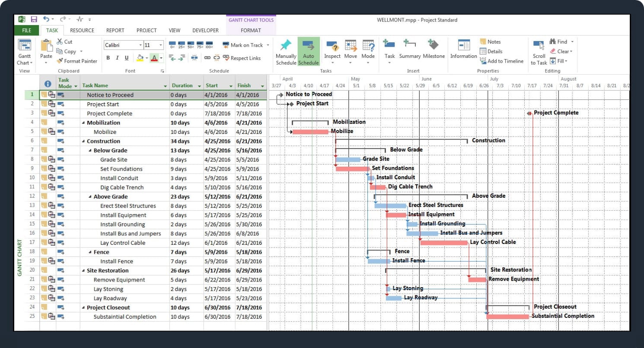Viewport: 644px width, 348px height.
Task: Set task to 50% complete
Action: pyautogui.click(x=191, y=45)
